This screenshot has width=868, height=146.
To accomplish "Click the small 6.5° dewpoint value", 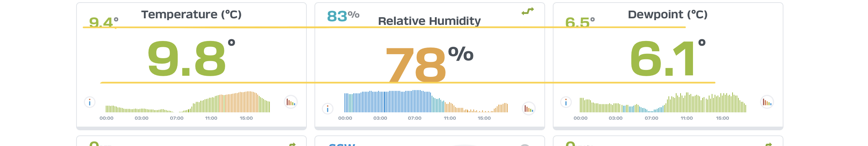I will tap(580, 22).
